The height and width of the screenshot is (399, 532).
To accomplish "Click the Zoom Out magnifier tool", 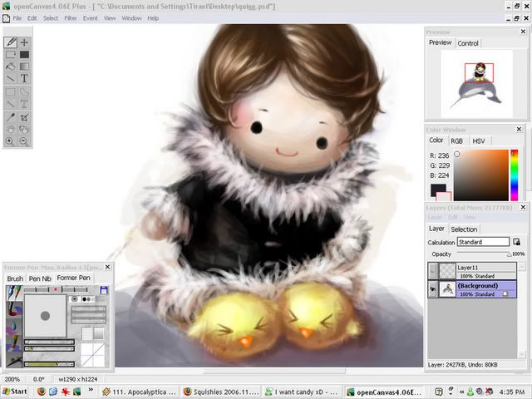I will pos(24,141).
